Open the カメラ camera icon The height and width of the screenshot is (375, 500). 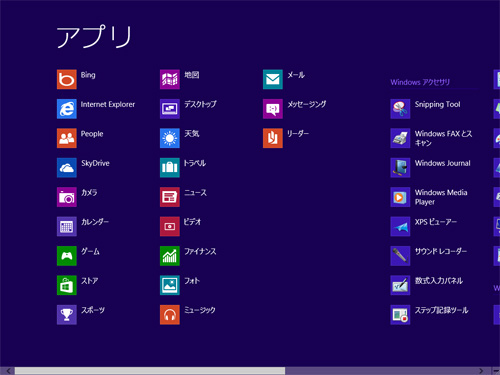67,197
